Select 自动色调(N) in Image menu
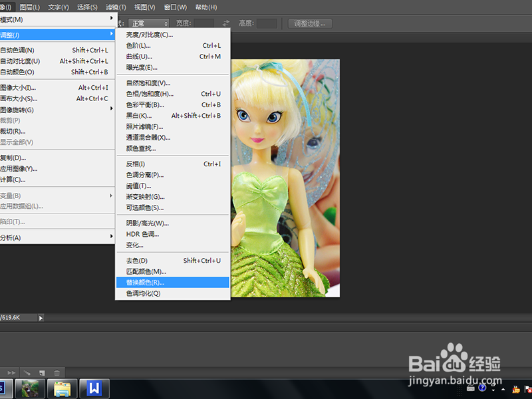 (57, 51)
